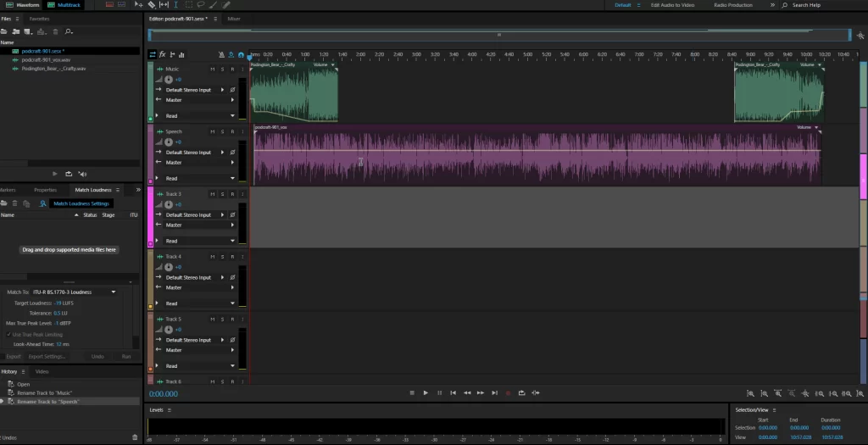Switch to Multitrack view
This screenshot has width=868, height=445.
[x=64, y=5]
